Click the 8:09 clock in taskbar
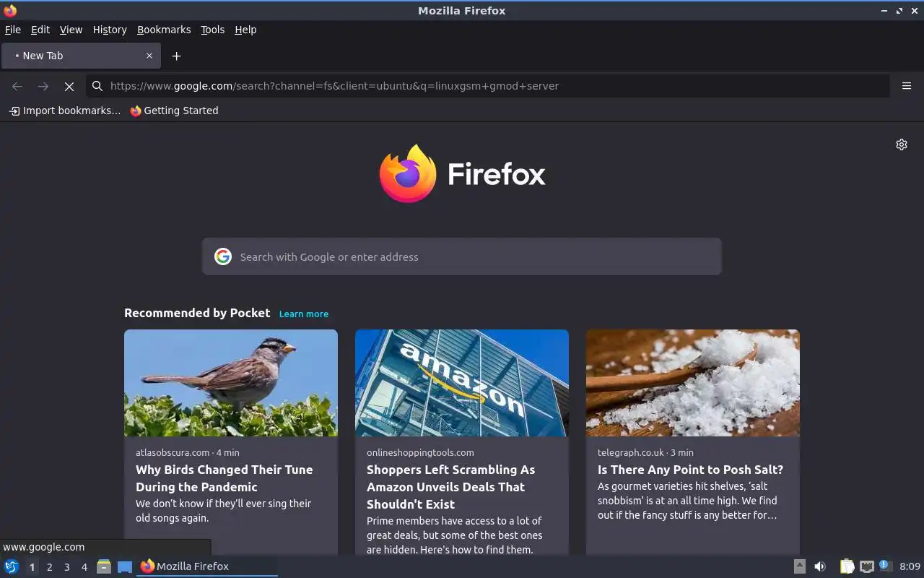 (x=910, y=566)
